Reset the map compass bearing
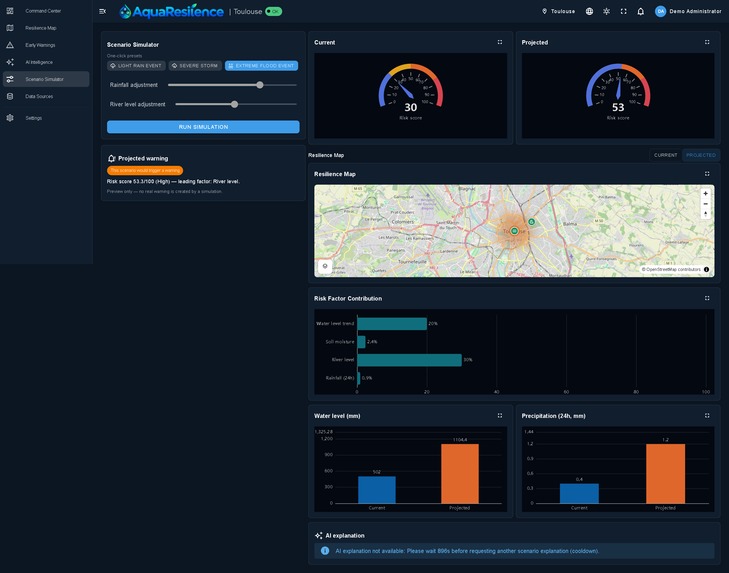729x573 pixels. click(x=705, y=214)
